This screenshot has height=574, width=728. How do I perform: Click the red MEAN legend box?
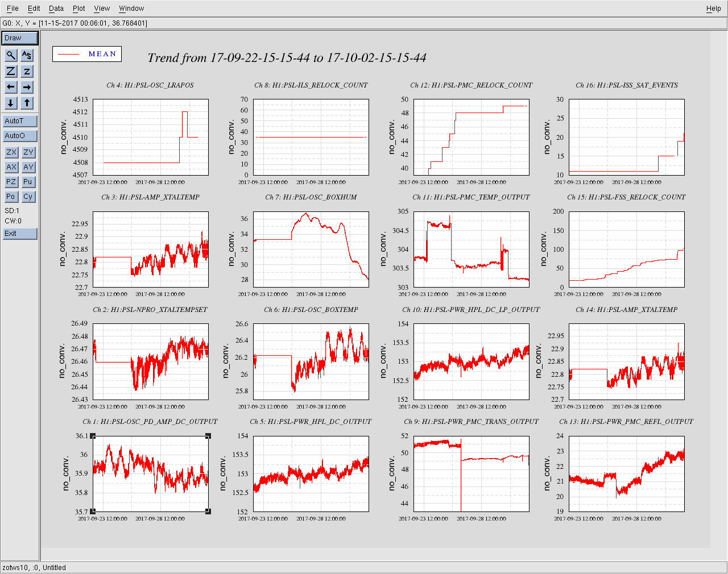click(x=87, y=54)
